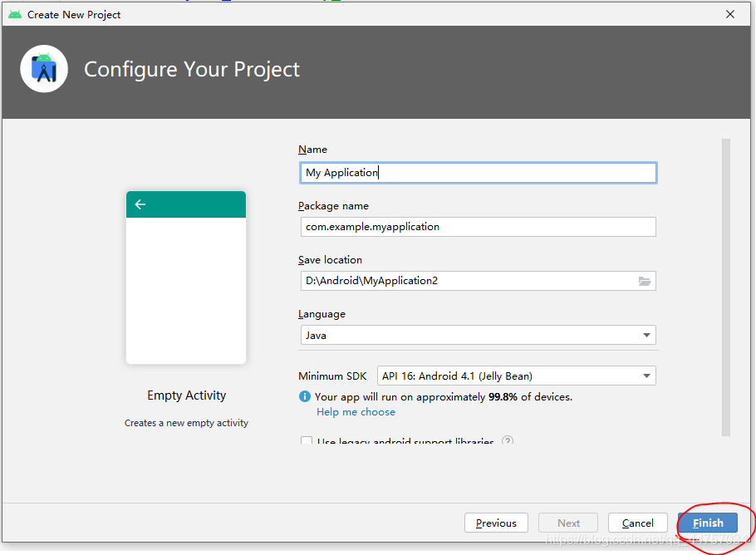Enable Use legacy android support libraries
Viewport: 756px width, 555px height.
(307, 441)
